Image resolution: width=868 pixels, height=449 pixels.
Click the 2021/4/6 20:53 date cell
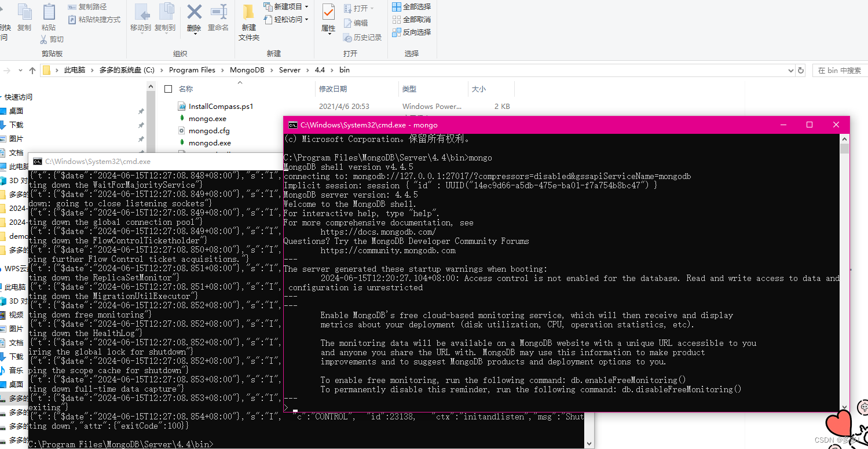344,106
